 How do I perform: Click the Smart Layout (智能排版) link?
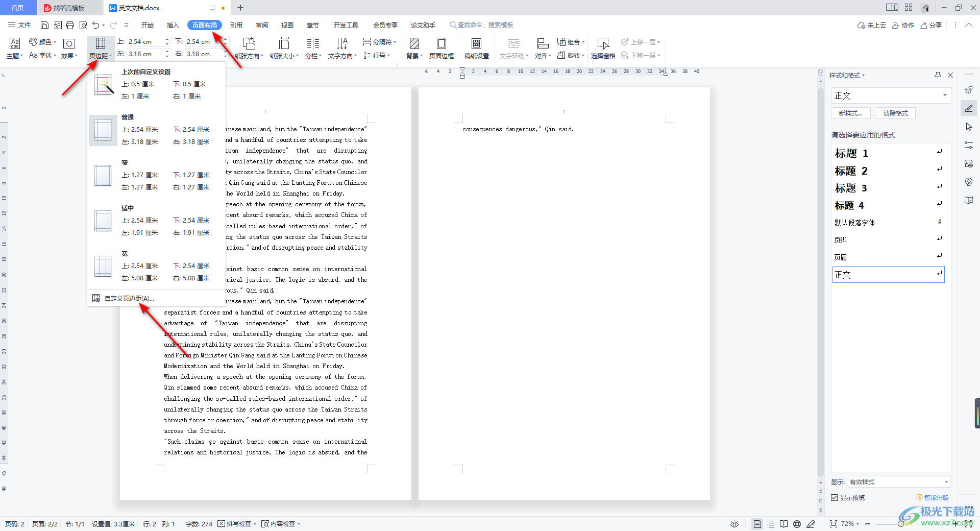pyautogui.click(x=933, y=497)
